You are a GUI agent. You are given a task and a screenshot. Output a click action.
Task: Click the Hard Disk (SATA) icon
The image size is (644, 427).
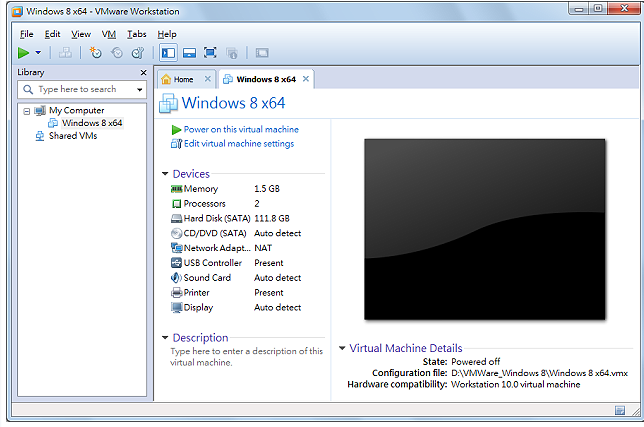177,218
